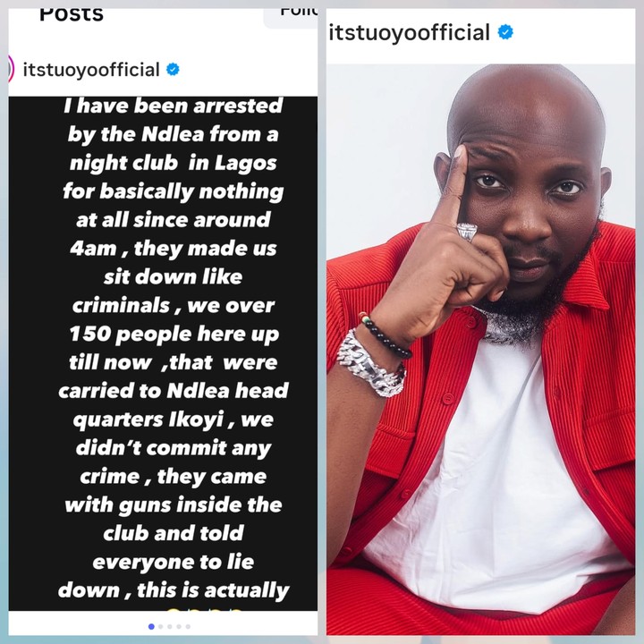Click the Posts header title
This screenshot has height=644, width=644.
(x=72, y=14)
